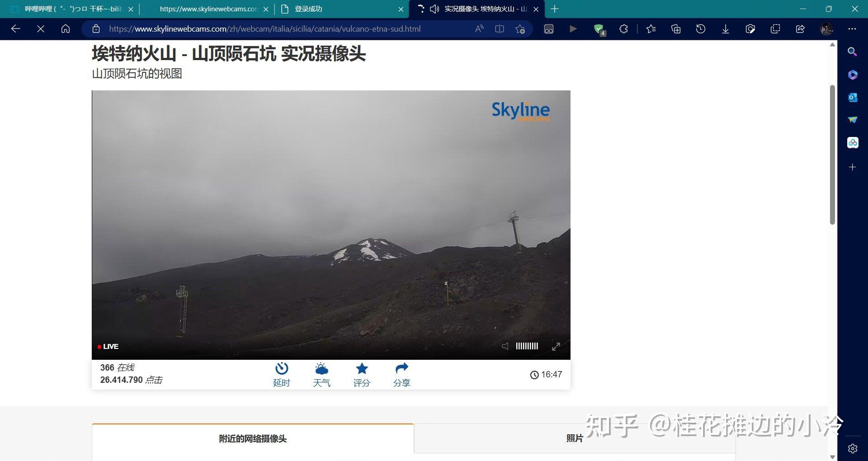View site information via the lock icon
Screen dimensions: 868x461
click(x=96, y=29)
